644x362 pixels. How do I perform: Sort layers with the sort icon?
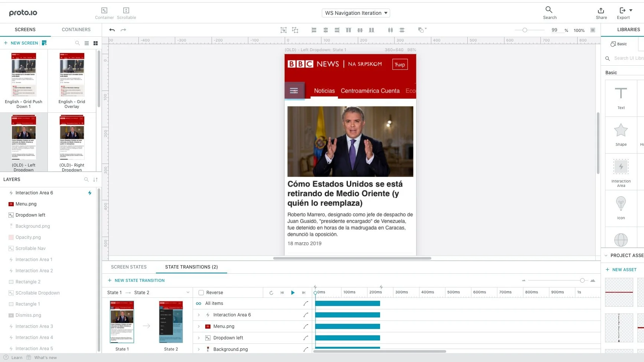95,180
